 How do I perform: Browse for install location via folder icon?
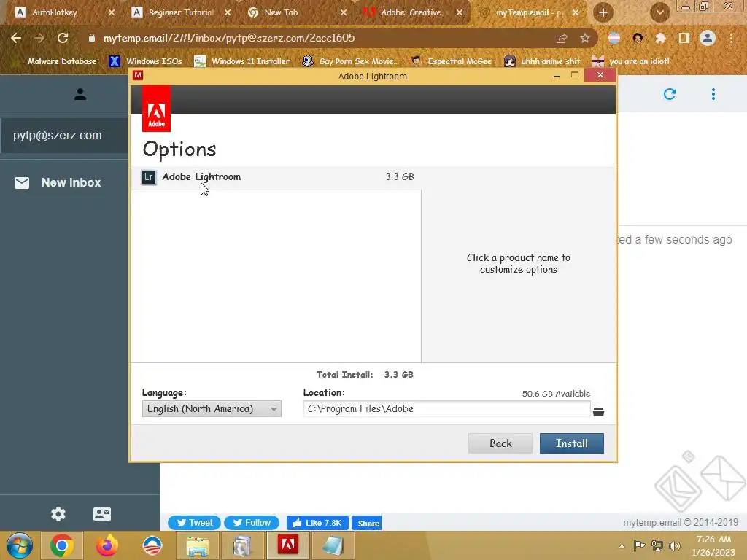pyautogui.click(x=599, y=411)
